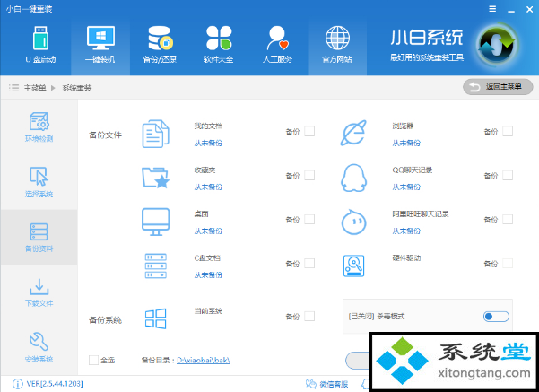This screenshot has width=539, height=392.
Task: Click 从未备份 link under 桌面
Action: pos(208,231)
